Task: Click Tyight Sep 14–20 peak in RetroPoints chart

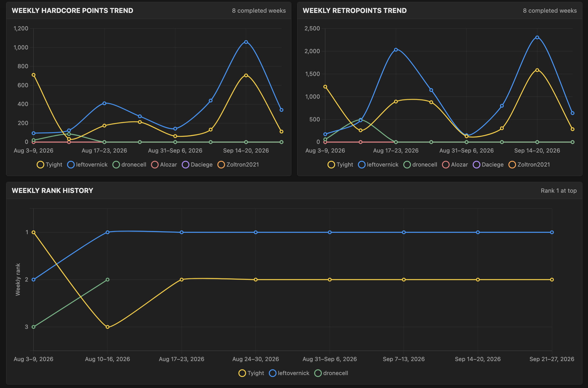Action: click(537, 70)
